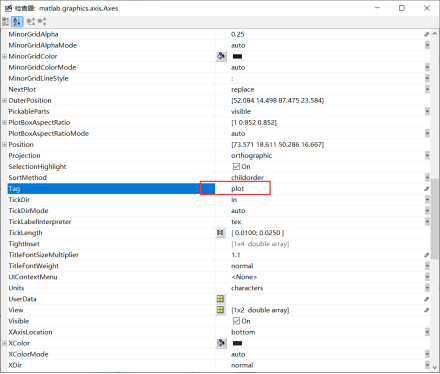This screenshot has height=374, width=440.
Task: Open the PlotBoxAspectRatioMode dropdown arrow
Action: 427,134
